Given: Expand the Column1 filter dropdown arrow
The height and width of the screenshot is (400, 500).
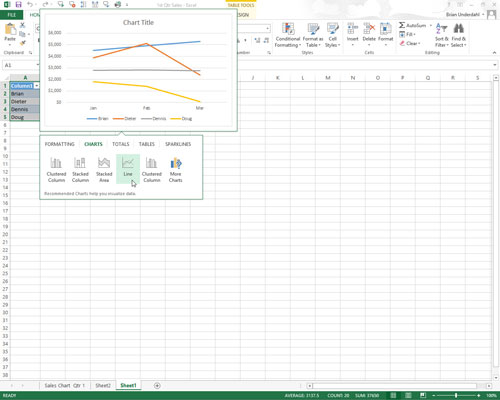Looking at the screenshot, I should pyautogui.click(x=37, y=86).
